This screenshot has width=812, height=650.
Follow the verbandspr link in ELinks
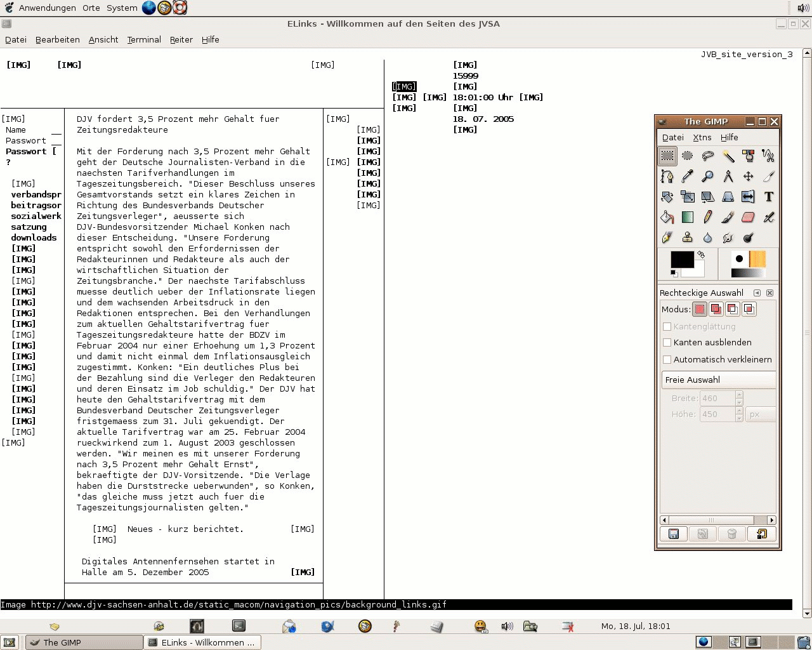click(36, 195)
